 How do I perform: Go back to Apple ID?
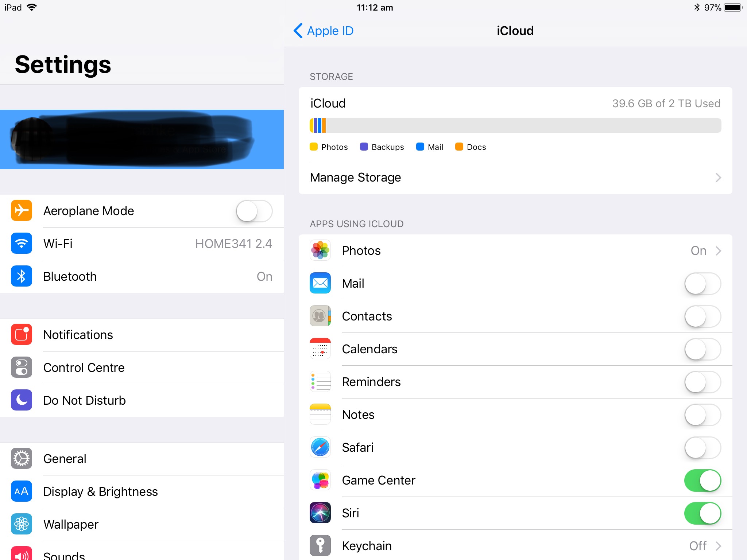point(324,31)
